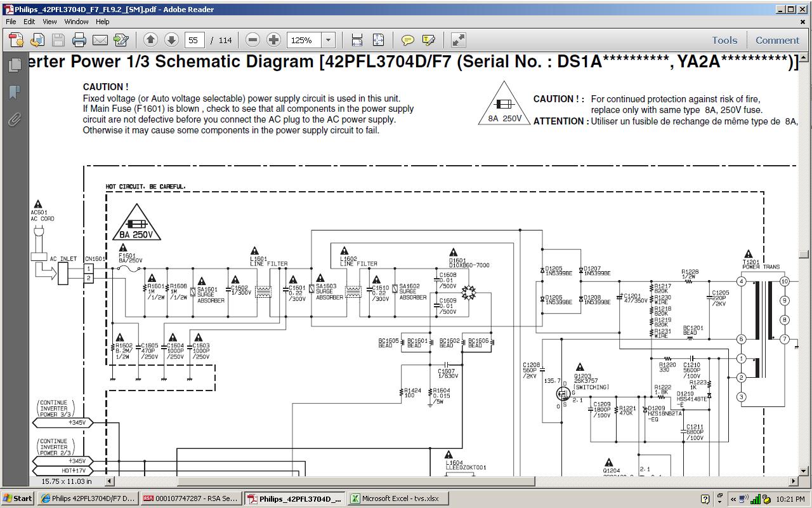The image size is (812, 508).
Task: Go to next page with down arrow
Action: [x=171, y=40]
